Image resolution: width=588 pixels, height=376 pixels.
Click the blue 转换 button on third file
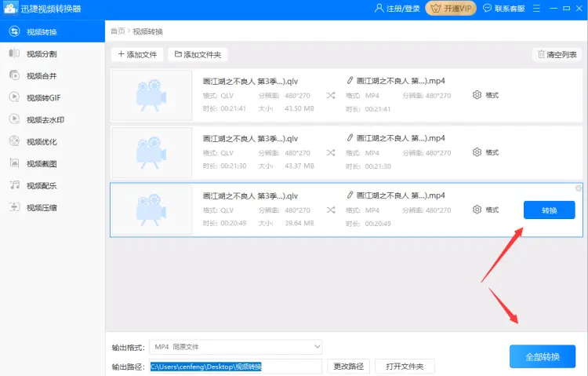[x=550, y=210]
